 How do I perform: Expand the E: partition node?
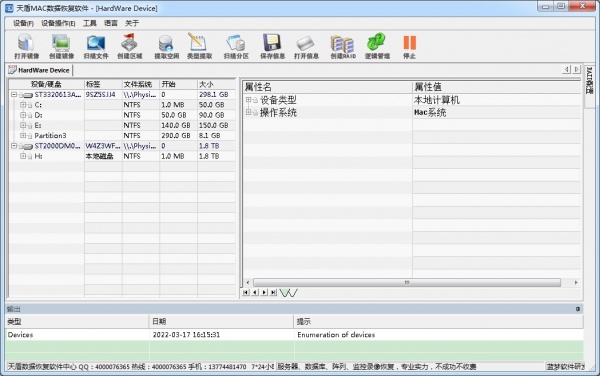[23, 125]
